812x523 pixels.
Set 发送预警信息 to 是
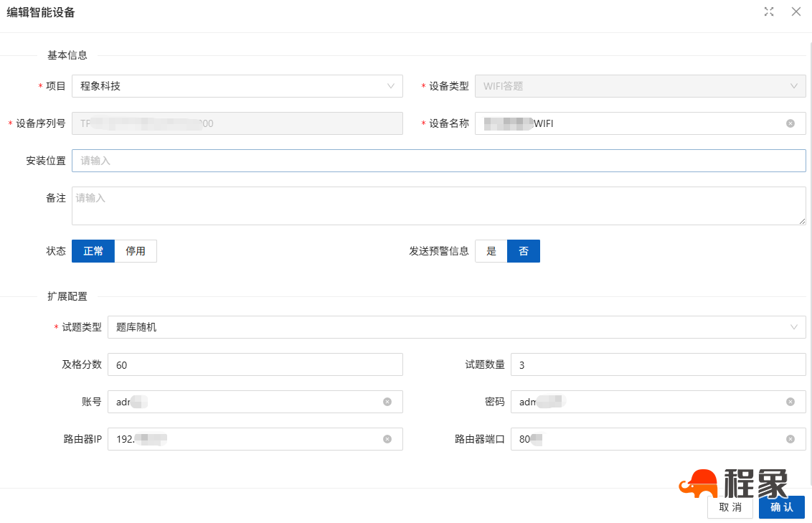pyautogui.click(x=491, y=251)
